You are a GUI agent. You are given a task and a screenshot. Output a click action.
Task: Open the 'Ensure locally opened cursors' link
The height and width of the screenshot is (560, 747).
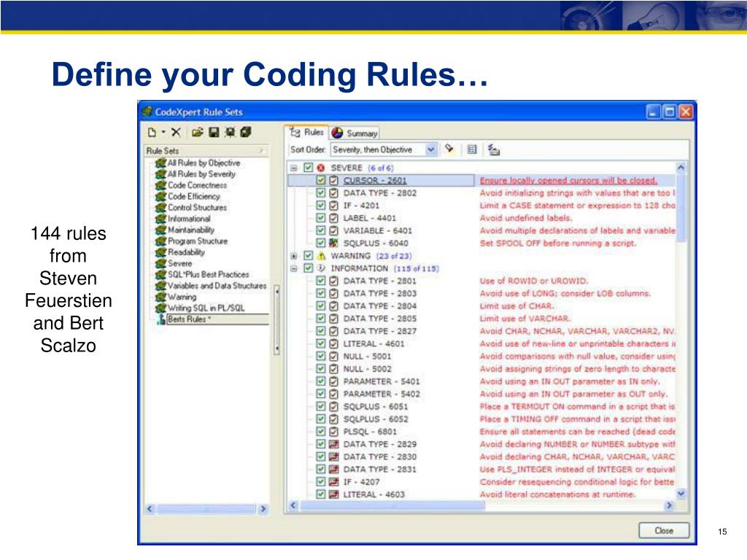tap(568, 181)
